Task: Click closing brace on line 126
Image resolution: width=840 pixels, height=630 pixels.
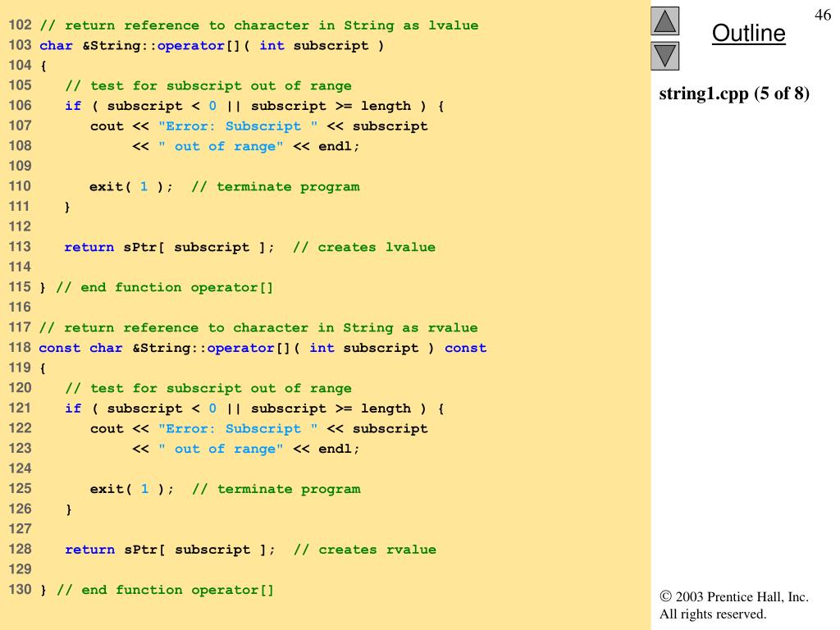Action: (x=68, y=509)
